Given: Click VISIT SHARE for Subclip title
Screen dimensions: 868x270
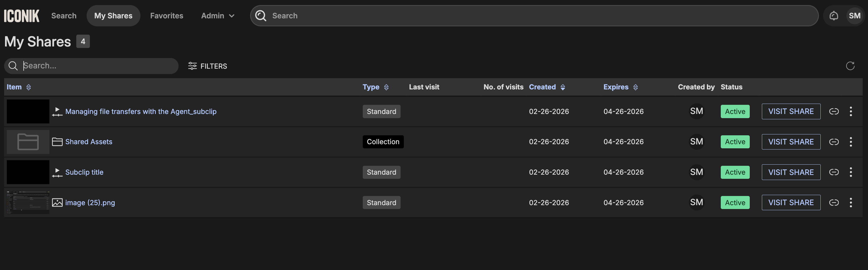Looking at the screenshot, I should pyautogui.click(x=791, y=172).
